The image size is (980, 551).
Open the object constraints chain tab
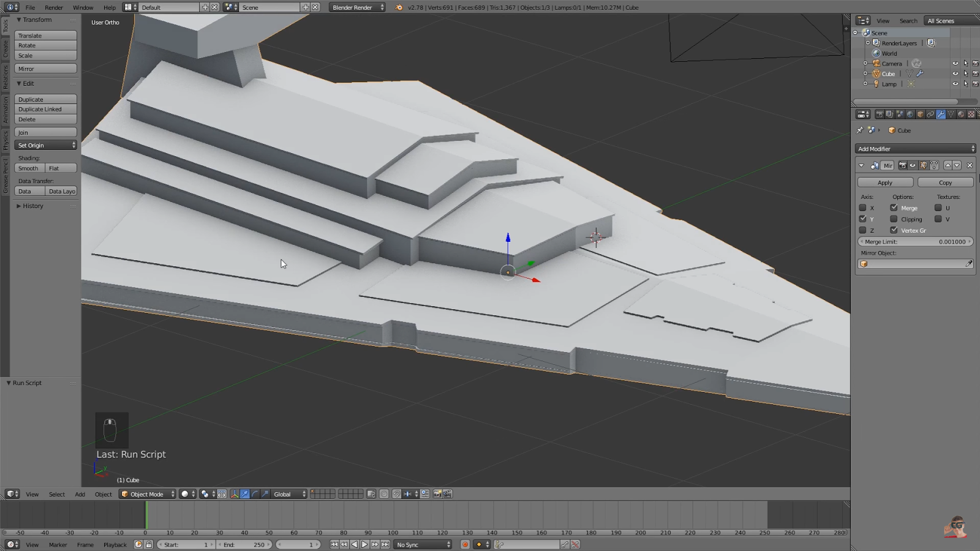930,114
